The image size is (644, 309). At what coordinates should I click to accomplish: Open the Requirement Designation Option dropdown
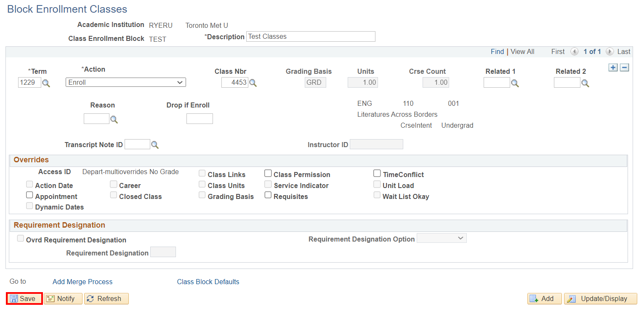(x=441, y=239)
